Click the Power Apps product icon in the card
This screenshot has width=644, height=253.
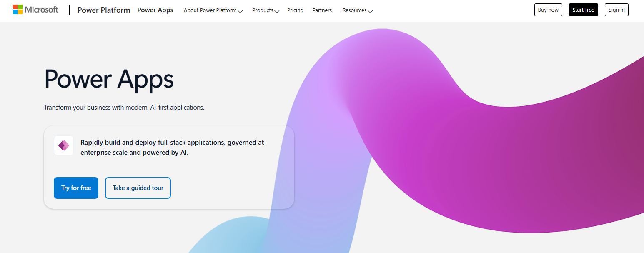point(64,145)
